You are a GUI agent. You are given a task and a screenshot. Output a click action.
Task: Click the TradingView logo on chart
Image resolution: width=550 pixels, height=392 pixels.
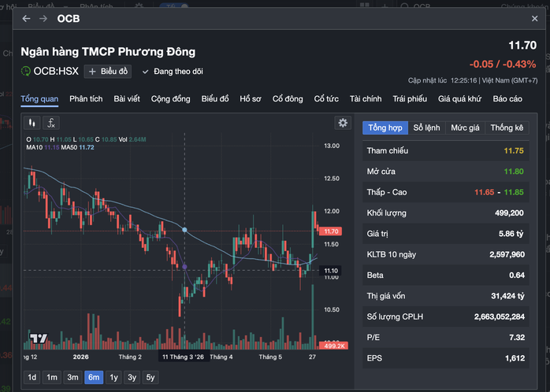pyautogui.click(x=39, y=338)
